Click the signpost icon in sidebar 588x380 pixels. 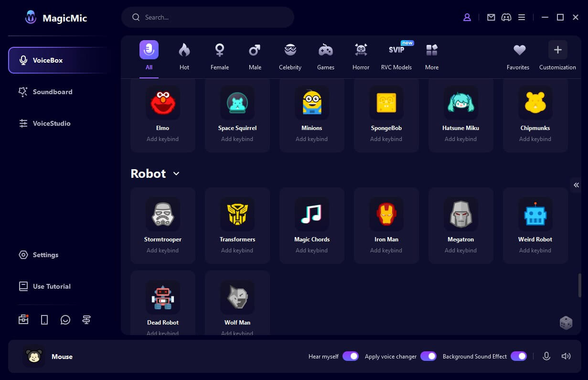click(86, 320)
